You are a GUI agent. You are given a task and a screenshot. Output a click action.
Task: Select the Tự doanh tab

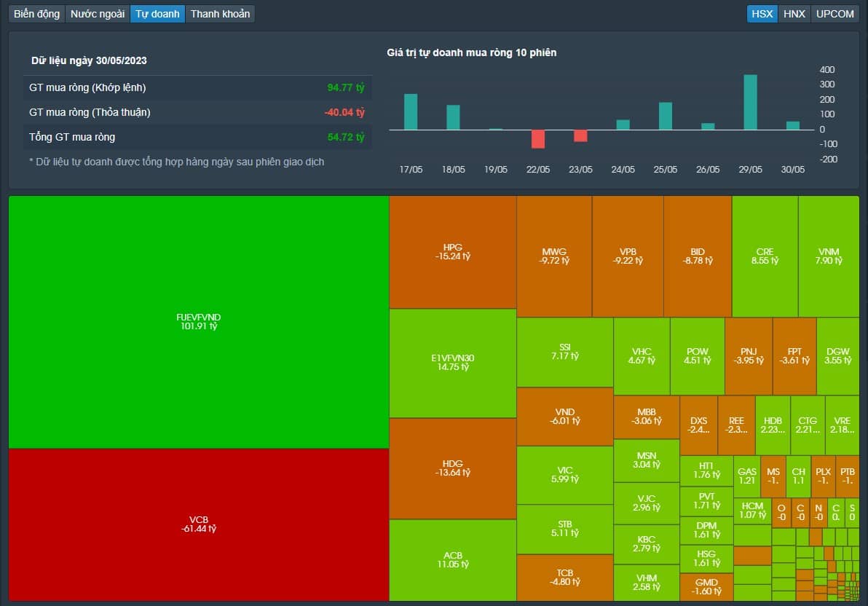[158, 14]
